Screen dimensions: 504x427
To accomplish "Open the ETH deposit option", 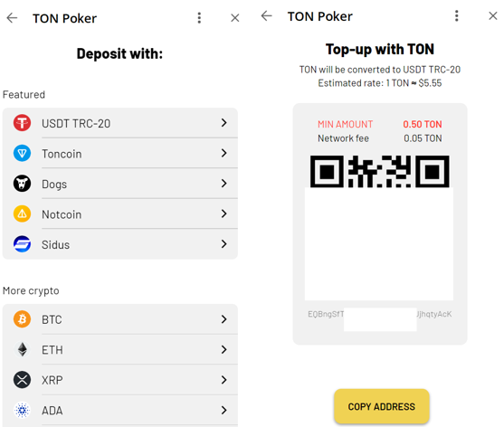I will coord(120,349).
